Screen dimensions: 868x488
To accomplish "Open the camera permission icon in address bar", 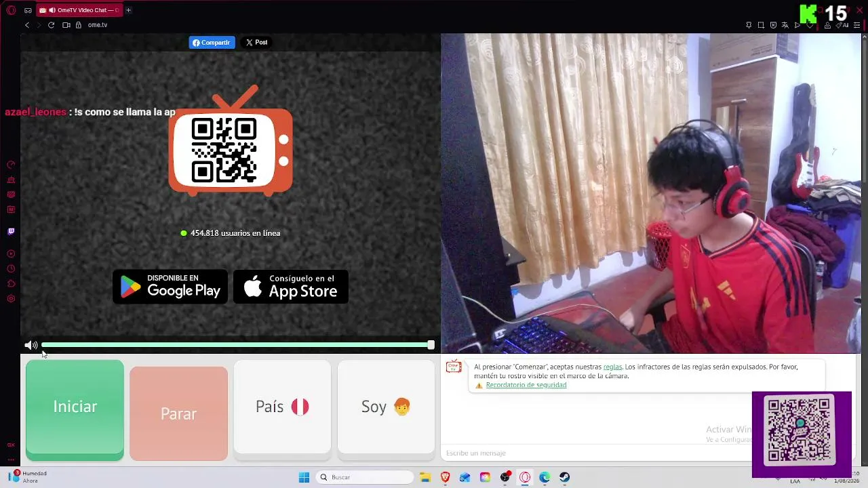I will pyautogui.click(x=66, y=25).
